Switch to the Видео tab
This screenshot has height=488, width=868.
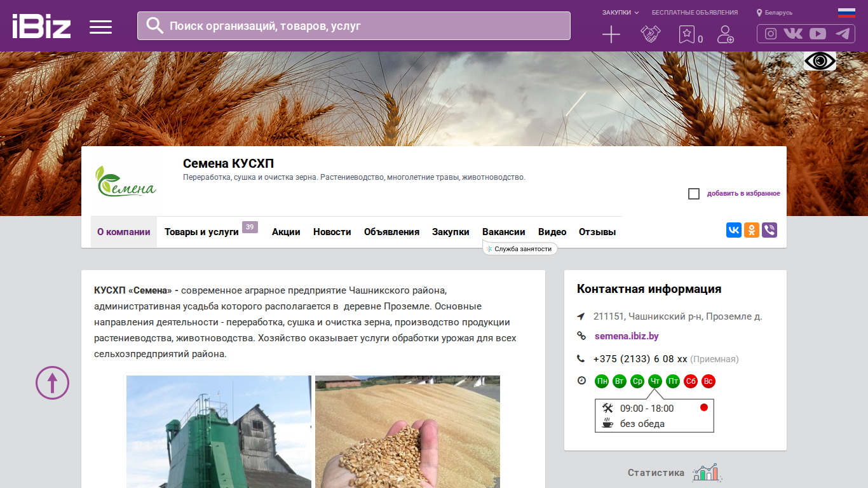[x=552, y=232]
